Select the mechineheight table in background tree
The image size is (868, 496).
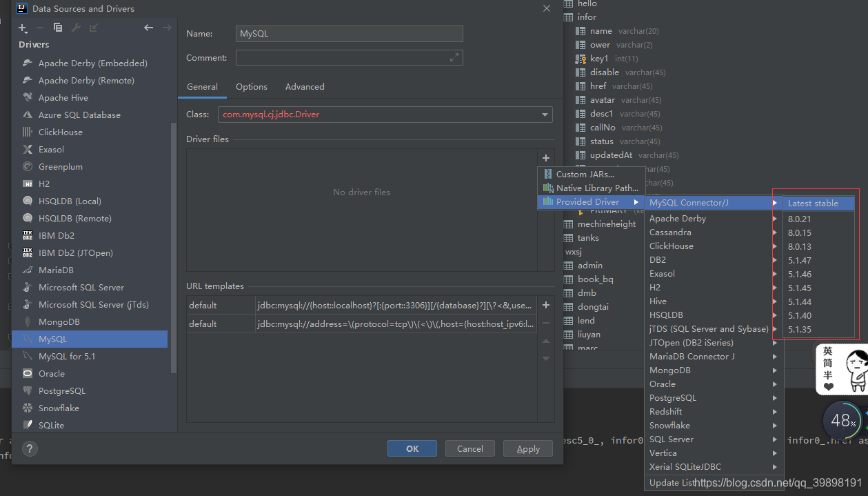(607, 224)
